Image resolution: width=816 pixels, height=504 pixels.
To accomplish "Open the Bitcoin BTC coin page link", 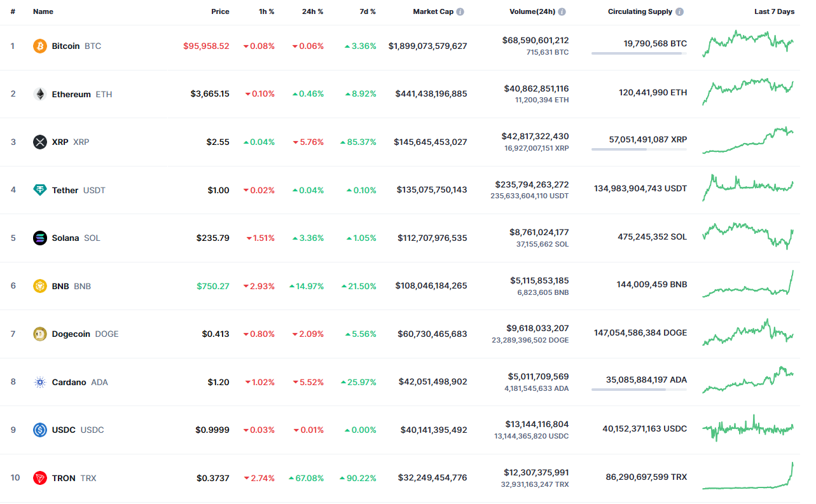I will (x=76, y=46).
